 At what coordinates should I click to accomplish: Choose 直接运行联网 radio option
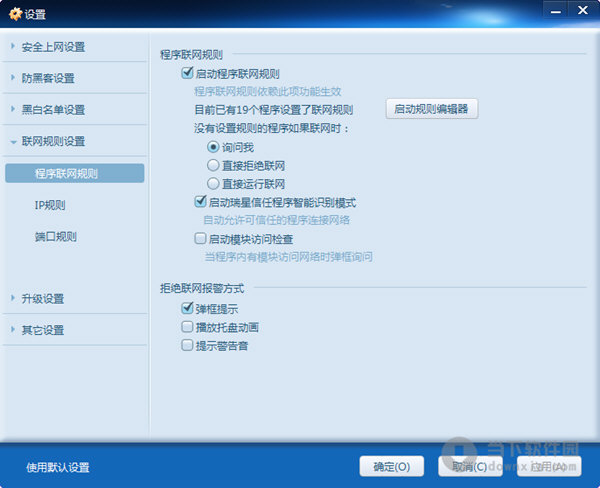pyautogui.click(x=213, y=184)
